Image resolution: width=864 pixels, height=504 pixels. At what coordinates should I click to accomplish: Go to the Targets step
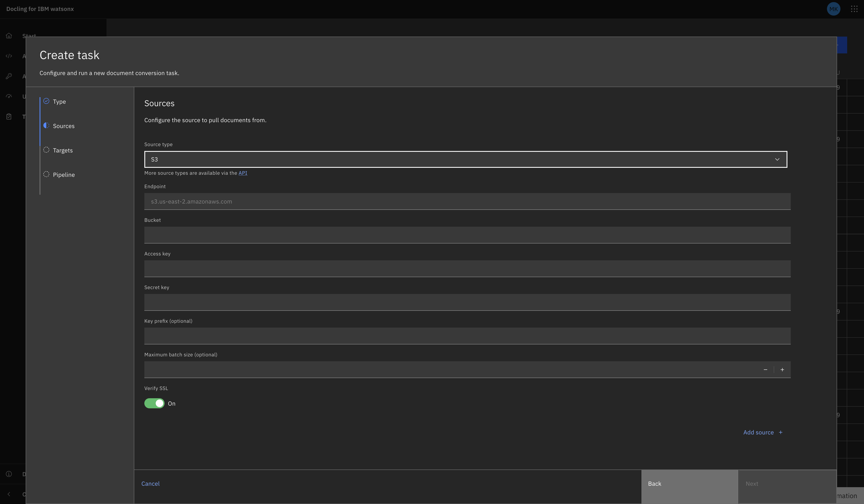tap(63, 150)
